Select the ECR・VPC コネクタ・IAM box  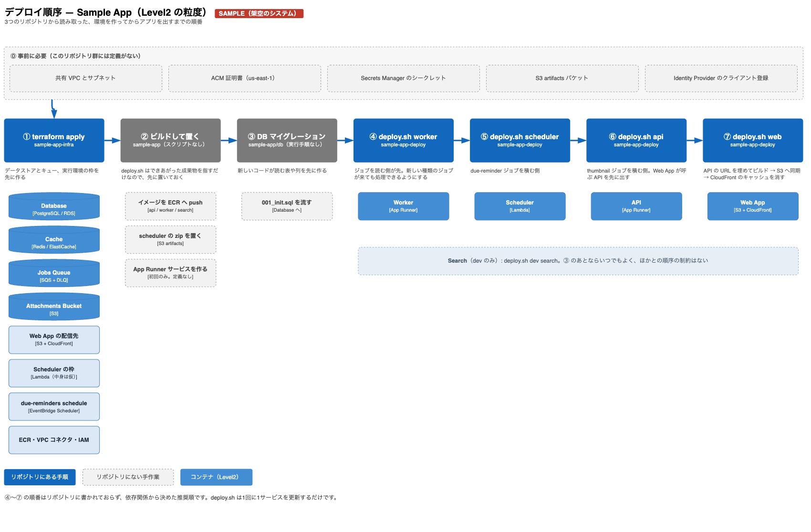pyautogui.click(x=54, y=440)
